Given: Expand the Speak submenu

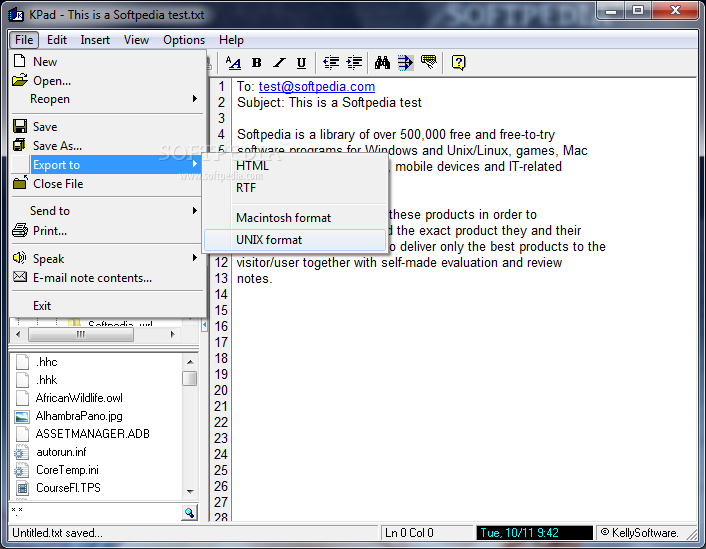Looking at the screenshot, I should click(x=107, y=259).
